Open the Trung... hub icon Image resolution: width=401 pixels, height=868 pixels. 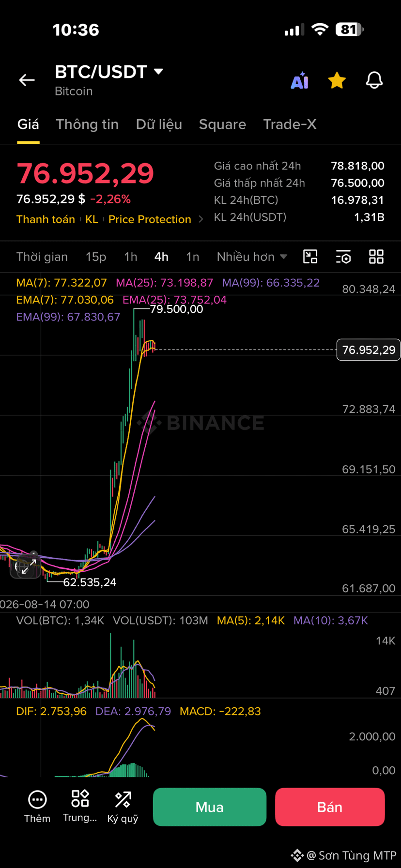(x=80, y=806)
